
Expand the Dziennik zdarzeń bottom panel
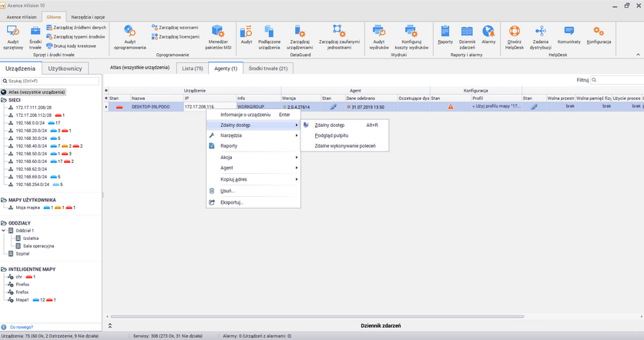pyautogui.click(x=109, y=326)
